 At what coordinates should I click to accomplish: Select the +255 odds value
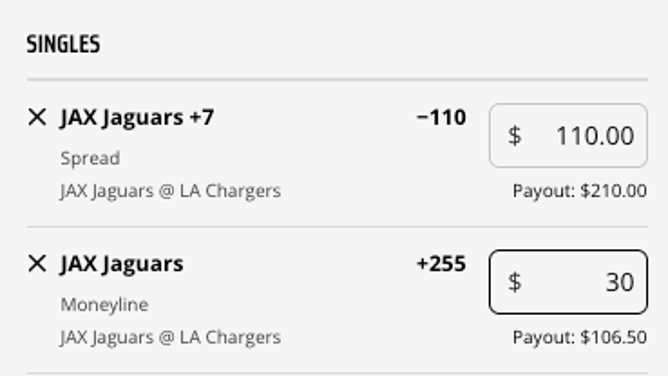441,264
